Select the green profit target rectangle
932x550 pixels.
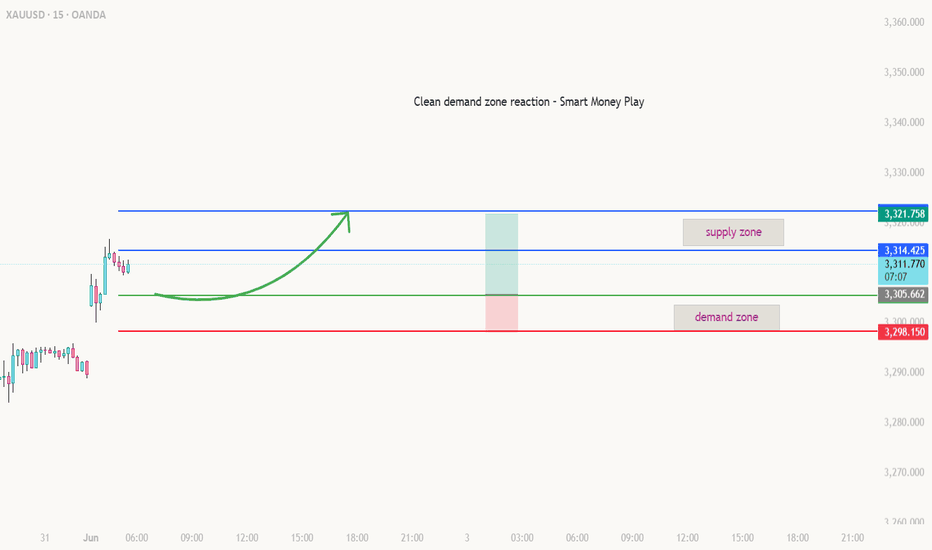pyautogui.click(x=502, y=254)
